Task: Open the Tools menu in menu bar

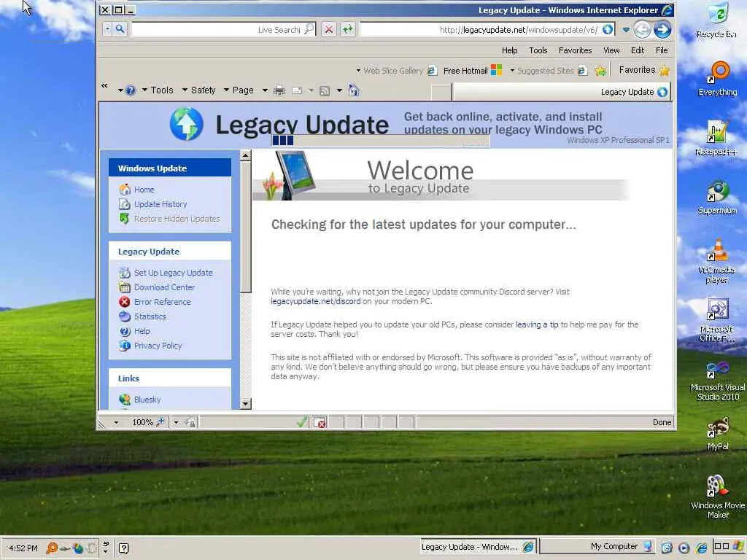Action: click(538, 50)
